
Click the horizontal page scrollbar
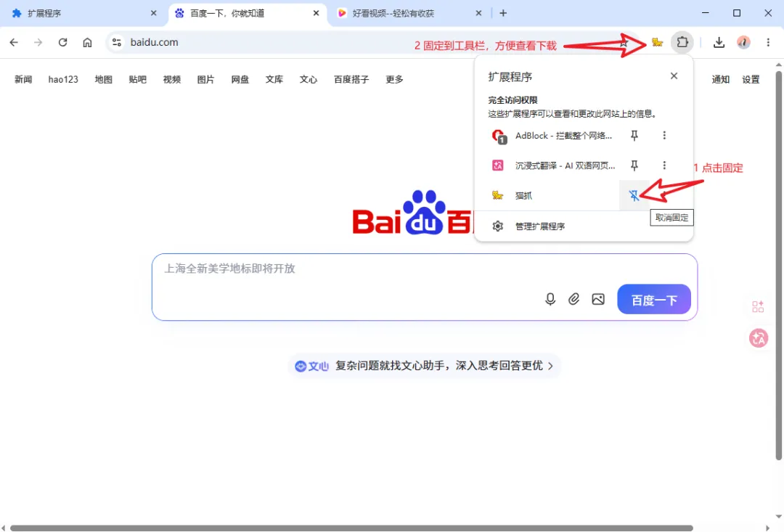(x=351, y=528)
